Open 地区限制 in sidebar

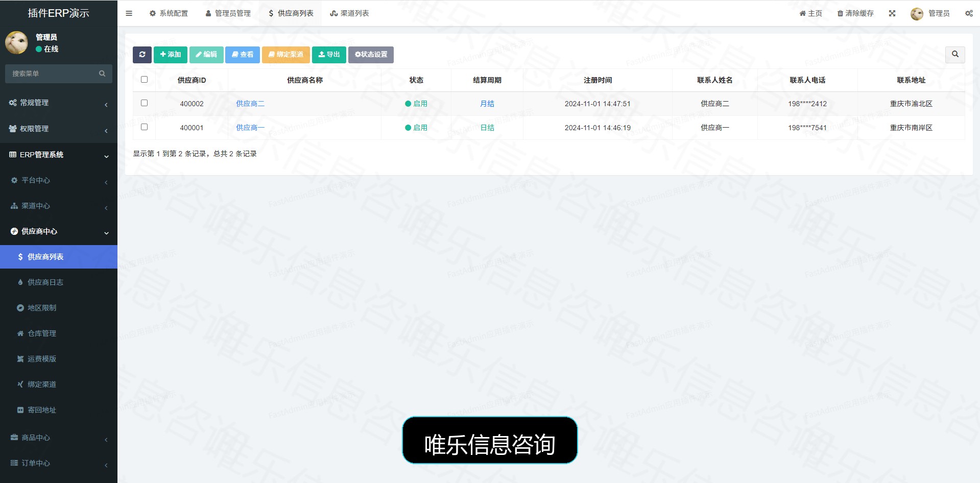[x=59, y=308]
